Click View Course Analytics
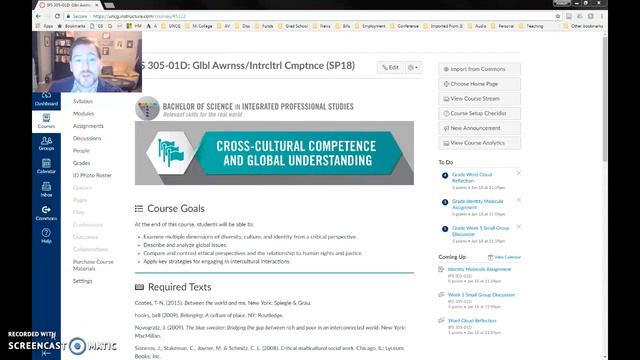Screen dimensions: 640x360 (x=479, y=143)
